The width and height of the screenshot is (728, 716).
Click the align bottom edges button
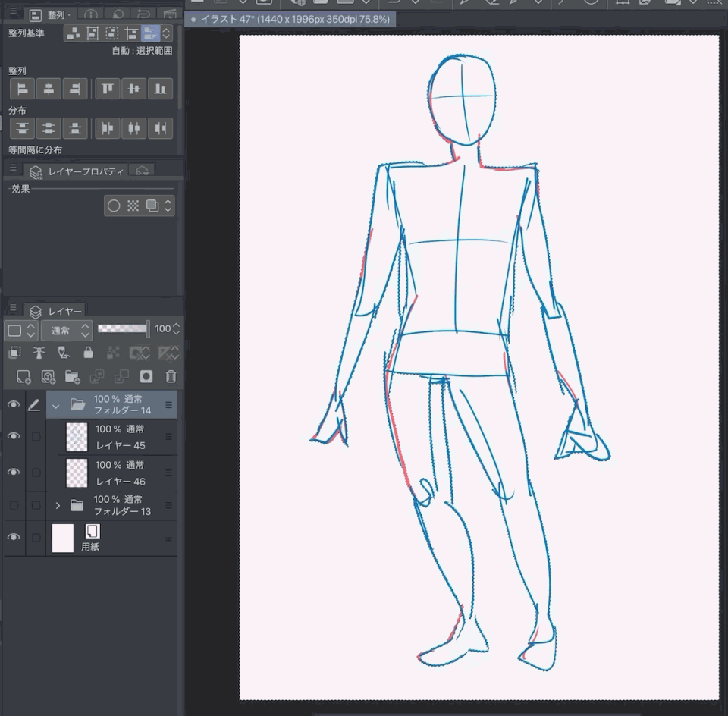click(x=159, y=89)
